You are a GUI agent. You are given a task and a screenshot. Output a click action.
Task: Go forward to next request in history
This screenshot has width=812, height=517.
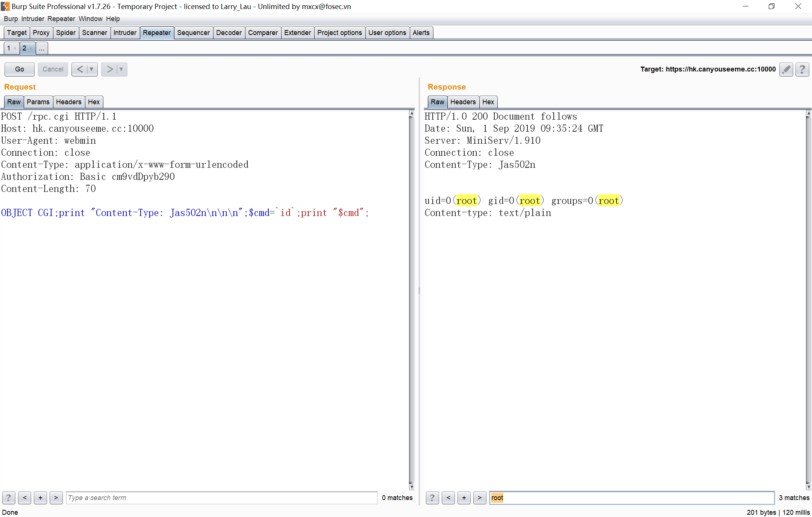[109, 69]
